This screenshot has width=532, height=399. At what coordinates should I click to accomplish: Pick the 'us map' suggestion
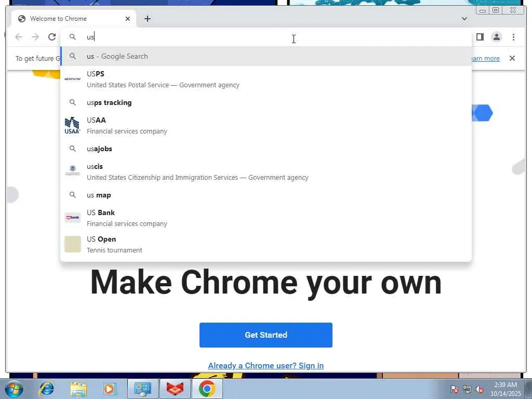coord(266,195)
